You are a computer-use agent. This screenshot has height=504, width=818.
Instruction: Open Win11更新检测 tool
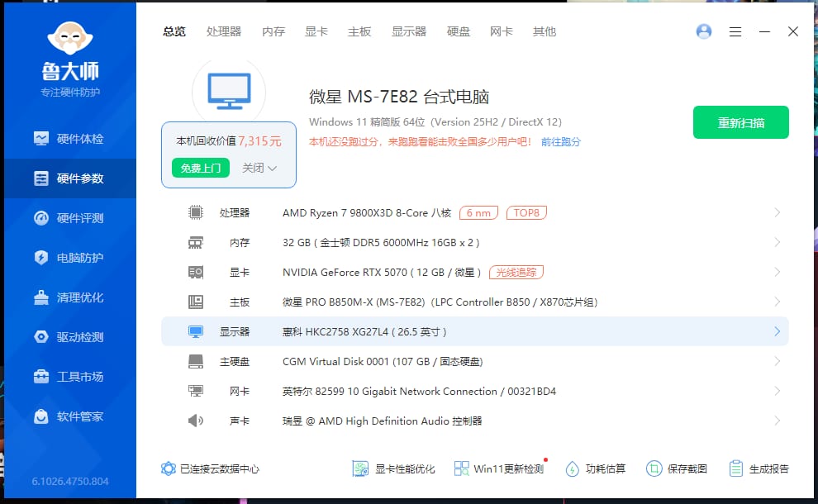499,468
